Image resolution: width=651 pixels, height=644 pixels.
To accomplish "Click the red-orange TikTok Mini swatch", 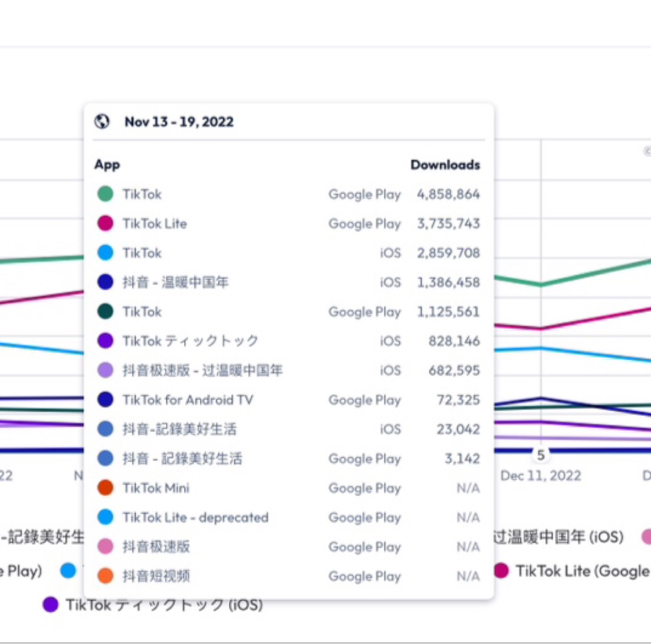I will coord(105,487).
